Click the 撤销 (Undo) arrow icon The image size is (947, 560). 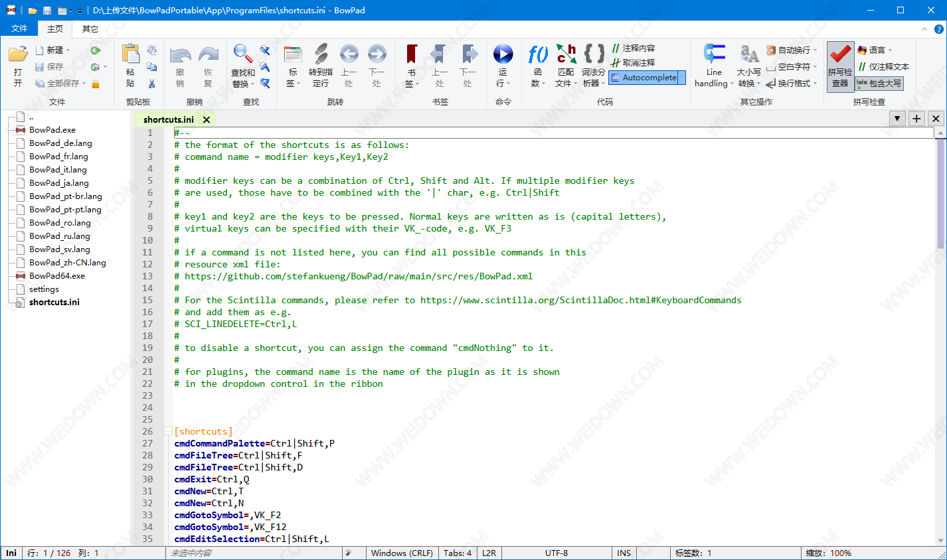pos(180,55)
